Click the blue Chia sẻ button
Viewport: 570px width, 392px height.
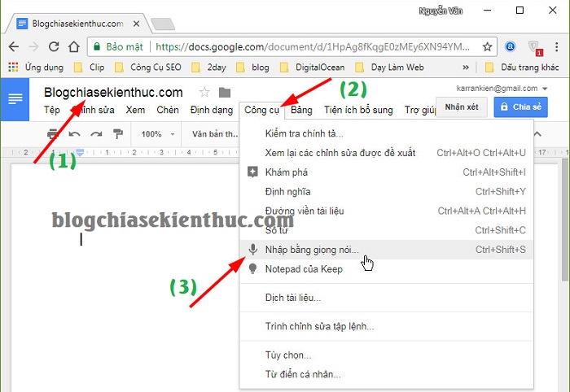(x=520, y=107)
